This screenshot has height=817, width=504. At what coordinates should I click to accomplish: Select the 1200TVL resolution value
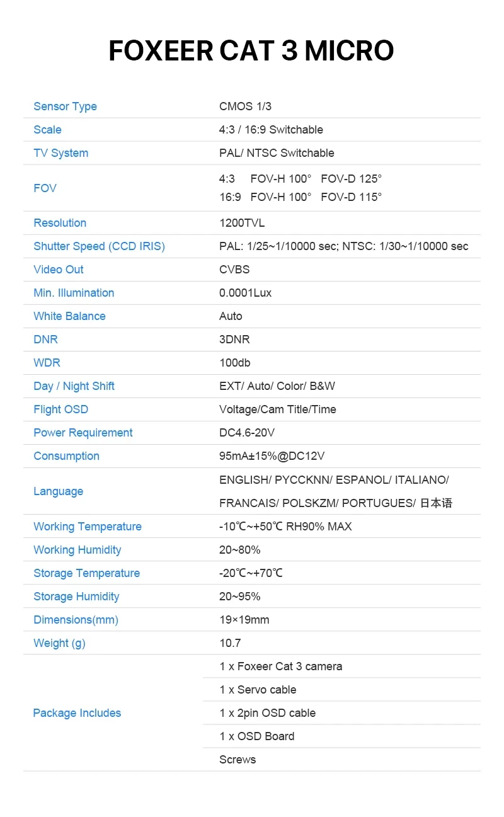[242, 223]
